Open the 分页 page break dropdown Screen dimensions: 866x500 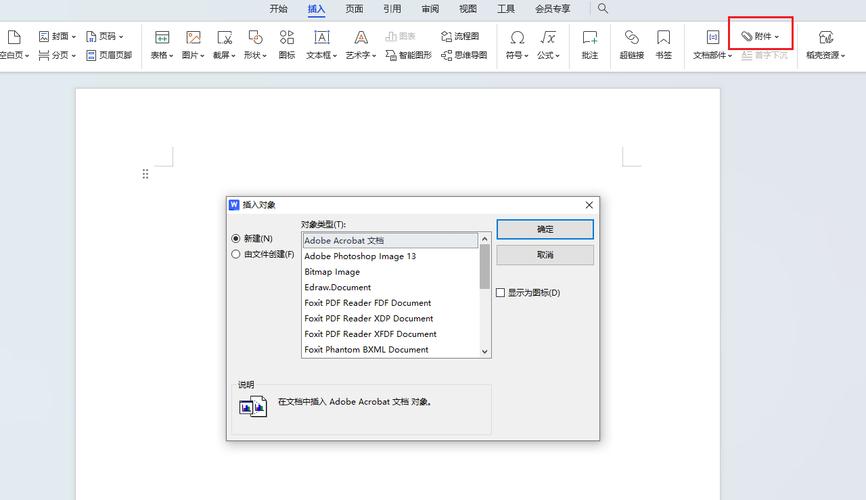point(57,55)
